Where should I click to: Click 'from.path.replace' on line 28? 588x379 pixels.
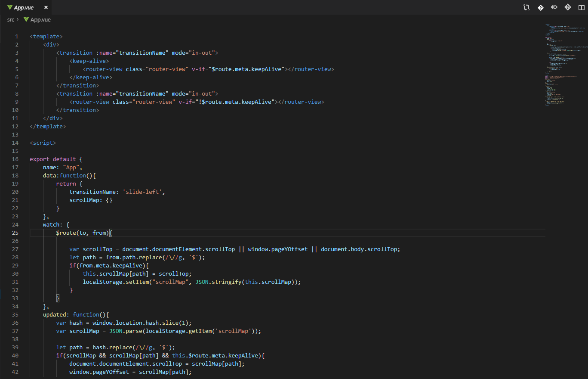(134, 257)
